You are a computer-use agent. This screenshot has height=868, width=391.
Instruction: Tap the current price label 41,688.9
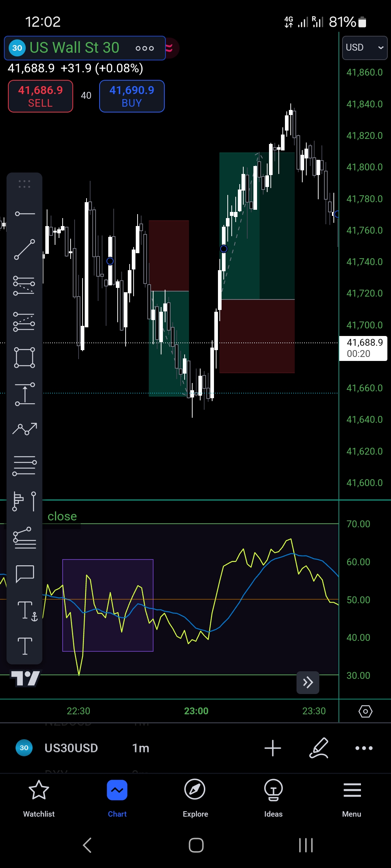pyautogui.click(x=363, y=348)
